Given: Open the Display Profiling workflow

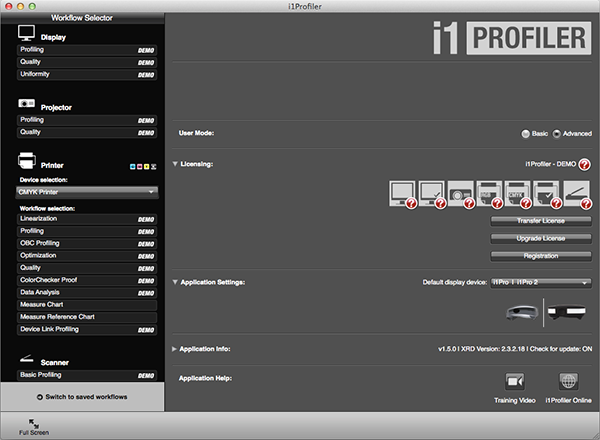Looking at the screenshot, I should coord(87,50).
